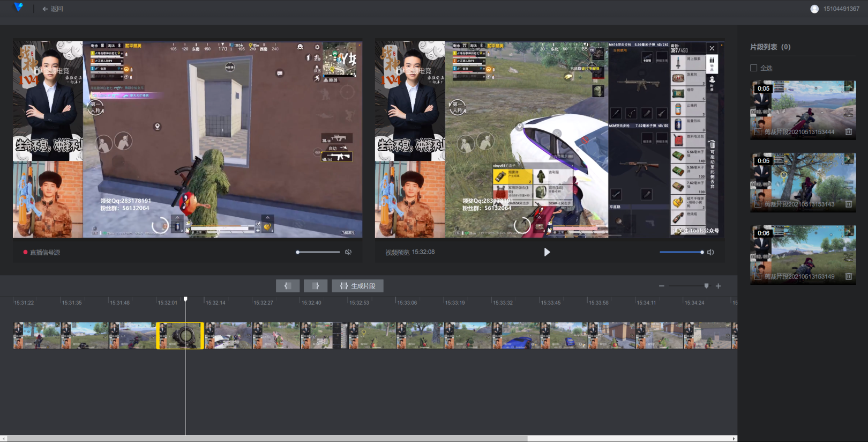Play the video preview

547,252
